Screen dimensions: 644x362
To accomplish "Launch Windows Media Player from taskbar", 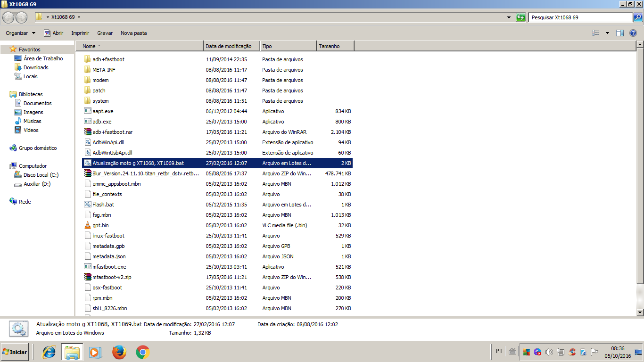I will click(x=95, y=352).
